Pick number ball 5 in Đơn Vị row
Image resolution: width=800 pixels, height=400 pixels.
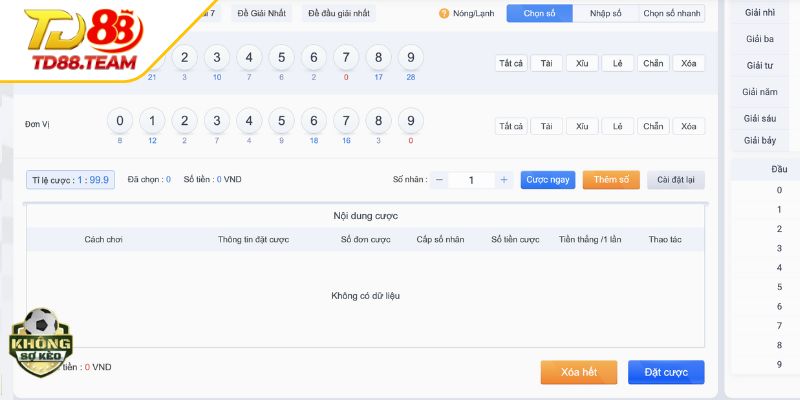(281, 122)
